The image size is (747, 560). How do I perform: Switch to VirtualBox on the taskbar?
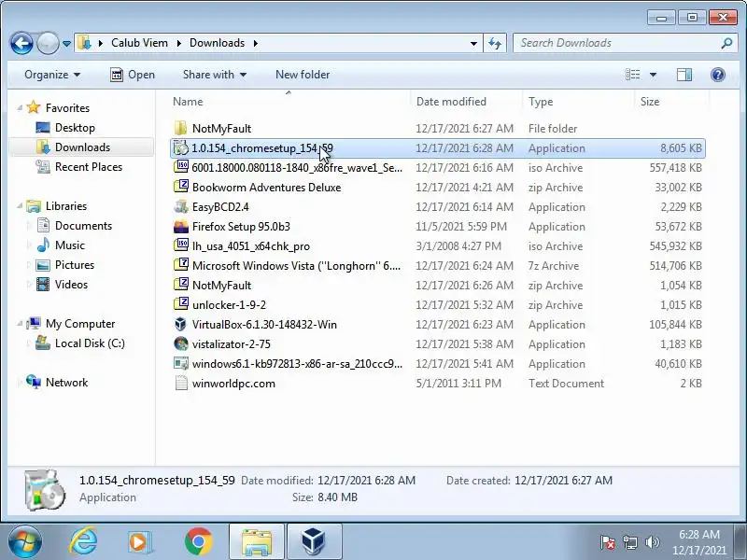314,542
